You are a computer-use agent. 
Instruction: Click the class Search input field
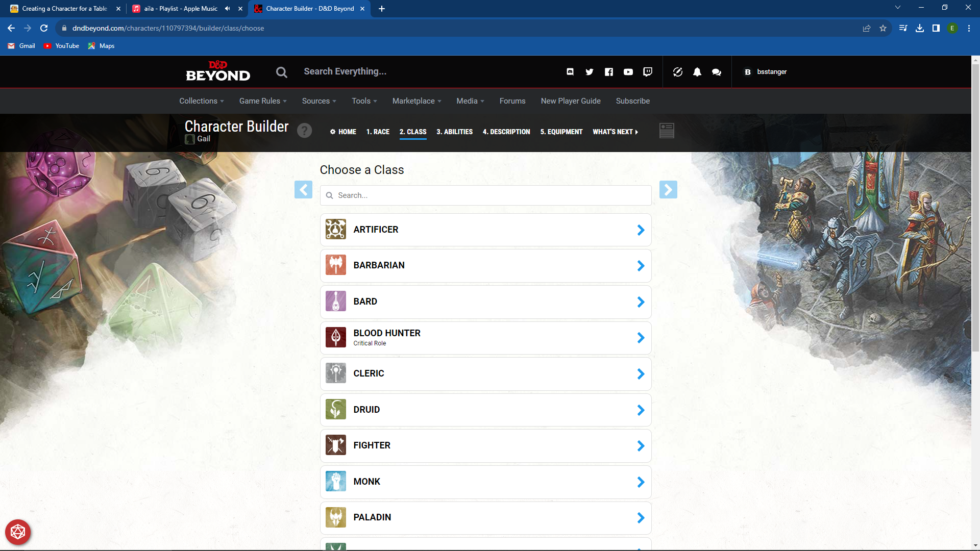(x=485, y=195)
